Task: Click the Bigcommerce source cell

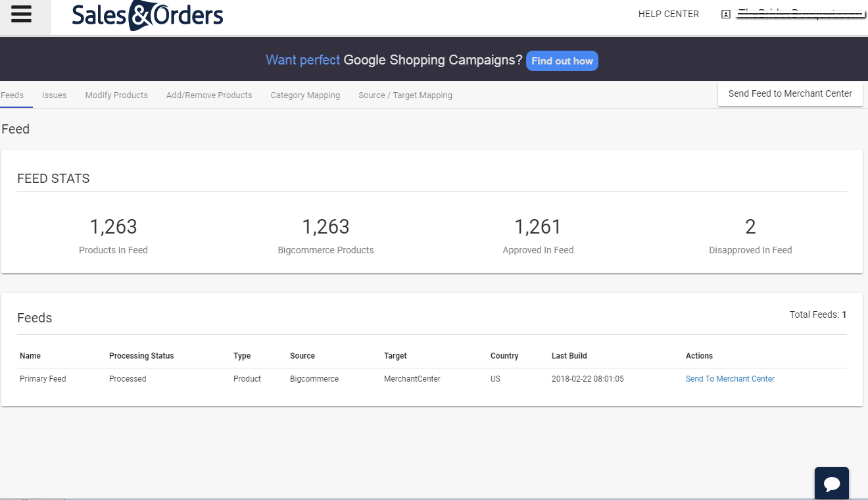Action: 314,379
